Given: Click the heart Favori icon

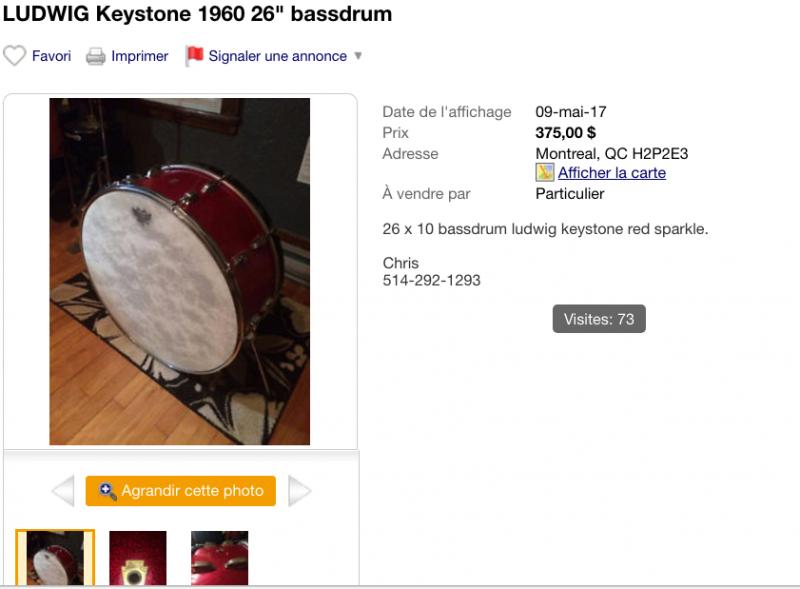Looking at the screenshot, I should click(14, 56).
